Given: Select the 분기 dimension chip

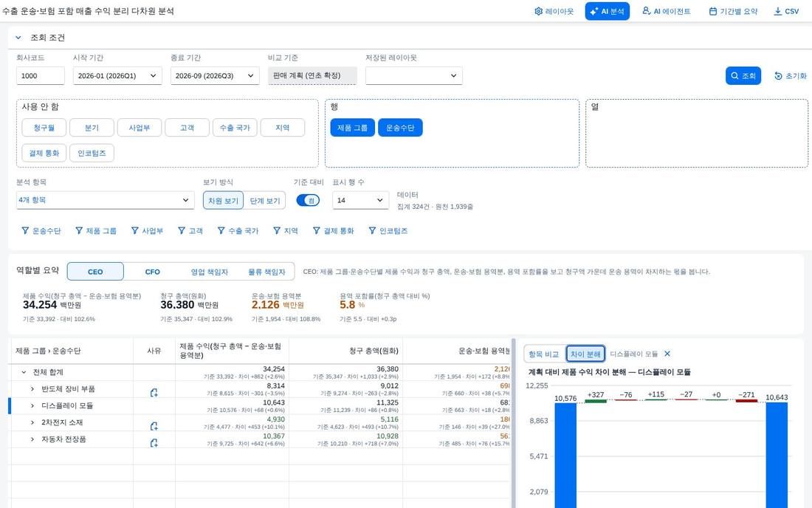Looking at the screenshot, I should tap(92, 128).
